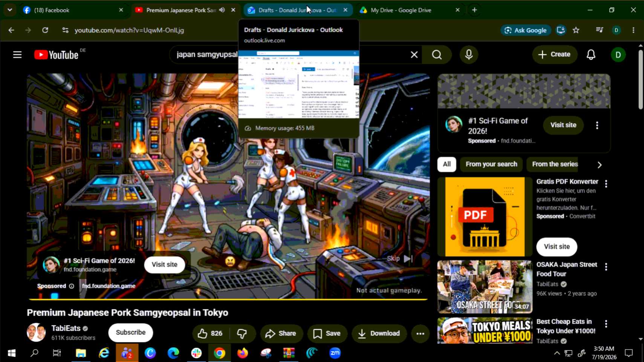Viewport: 644px width, 362px height.
Task: Switch to the My Drive Google Drive tab
Action: tap(410, 10)
